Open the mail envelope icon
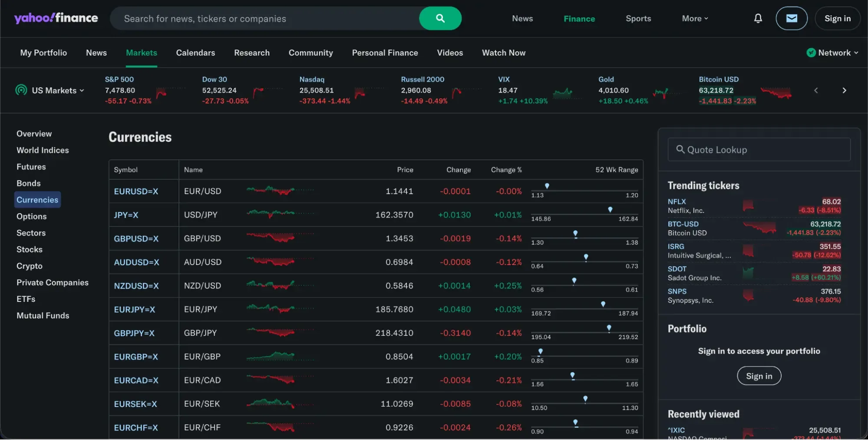The height and width of the screenshot is (440, 868). [x=792, y=18]
